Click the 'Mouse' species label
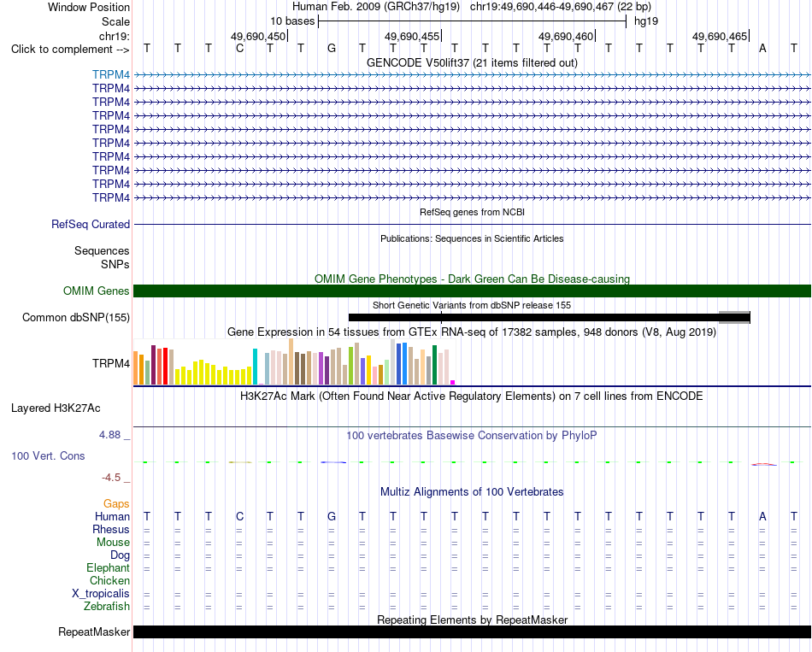Viewport: 812px width, 652px height. [113, 543]
